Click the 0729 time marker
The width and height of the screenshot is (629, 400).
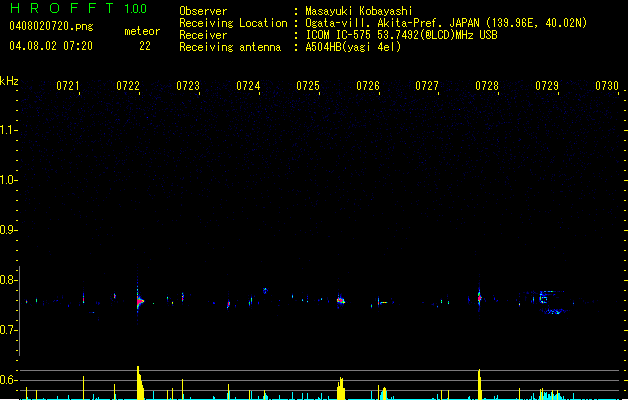click(547, 85)
